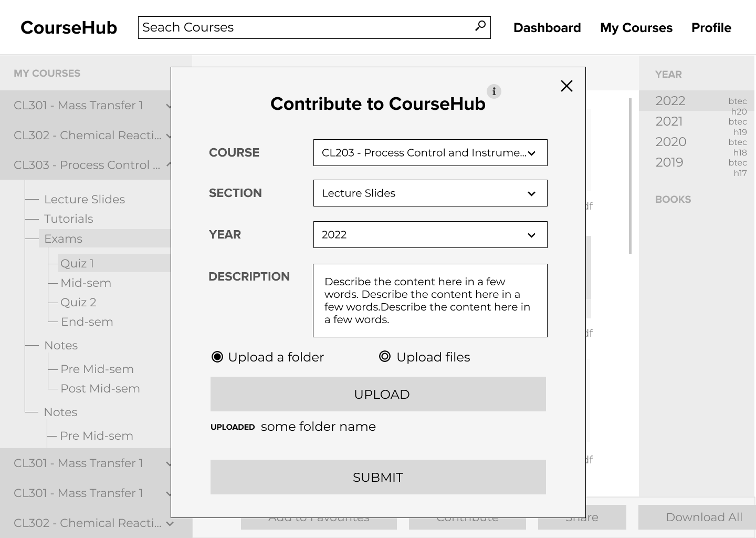Image resolution: width=756 pixels, height=538 pixels.
Task: Click the UPLOAD button
Action: pos(378,394)
